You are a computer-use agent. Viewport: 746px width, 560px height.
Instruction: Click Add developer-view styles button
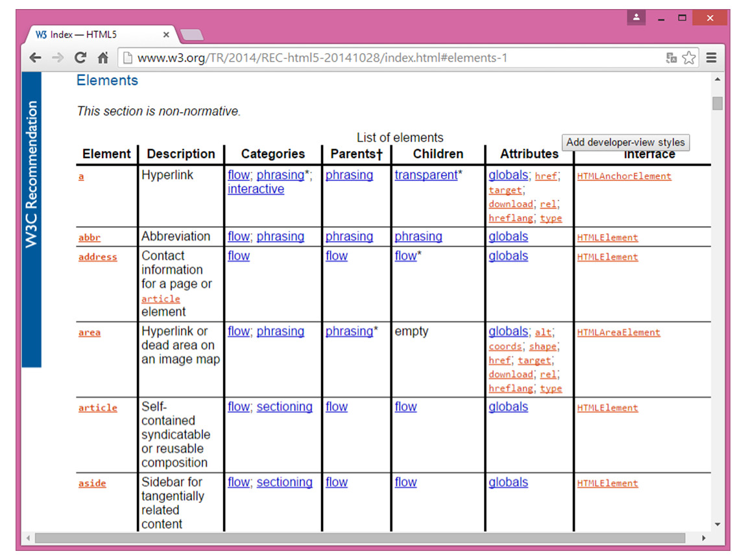point(625,142)
